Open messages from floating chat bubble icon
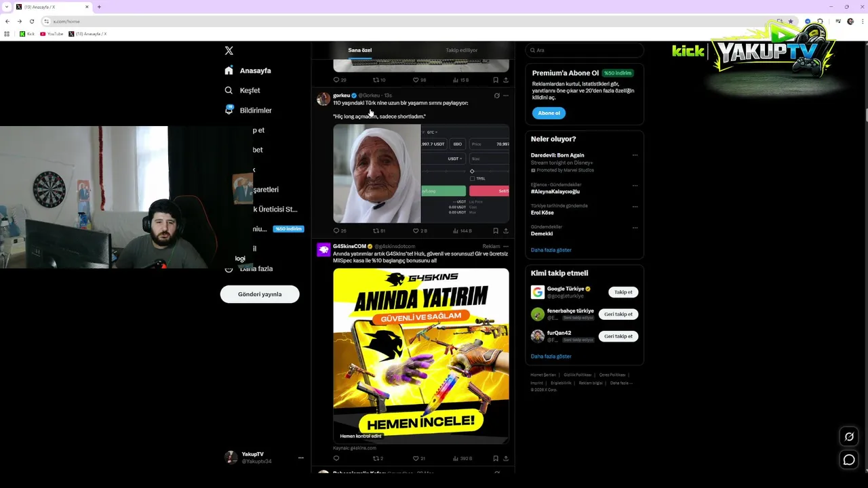Image resolution: width=868 pixels, height=488 pixels. (849, 460)
